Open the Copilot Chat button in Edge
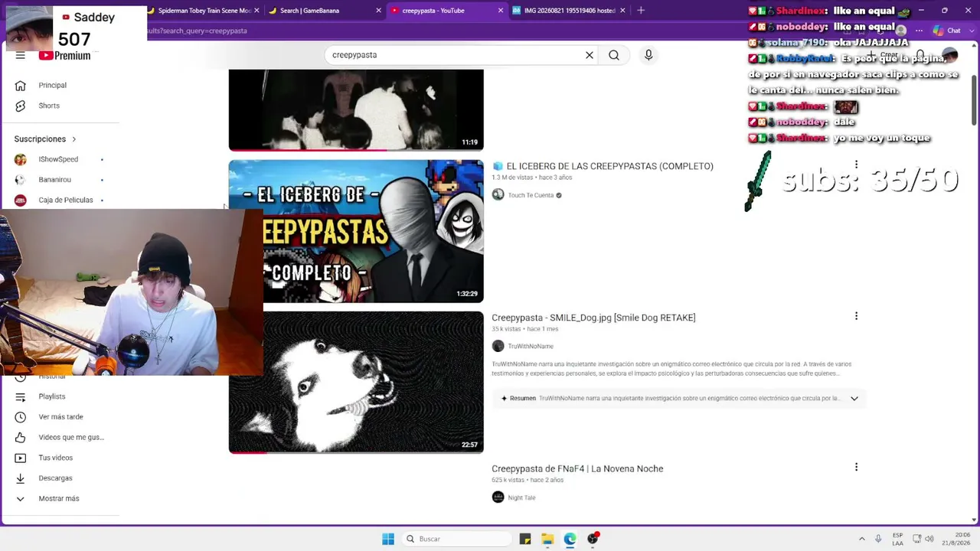The width and height of the screenshot is (980, 551). [948, 31]
